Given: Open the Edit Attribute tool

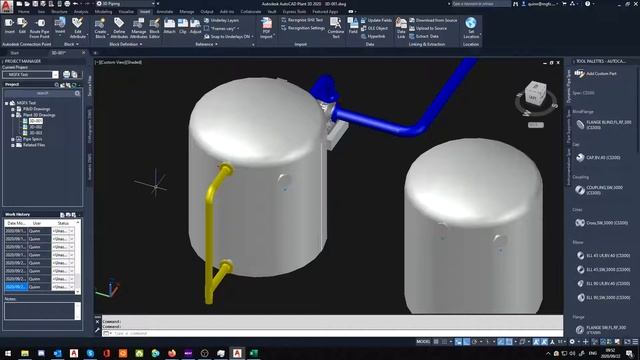Looking at the screenshot, I should point(78,28).
